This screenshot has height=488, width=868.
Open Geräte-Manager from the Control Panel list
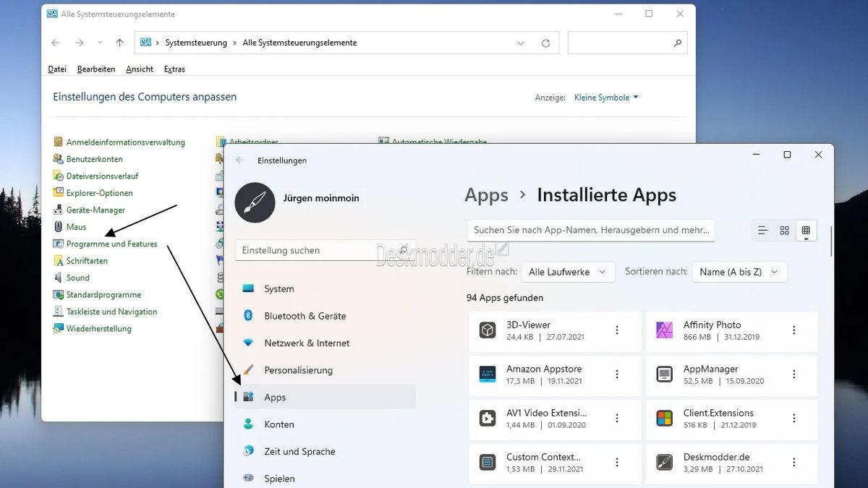click(x=94, y=210)
